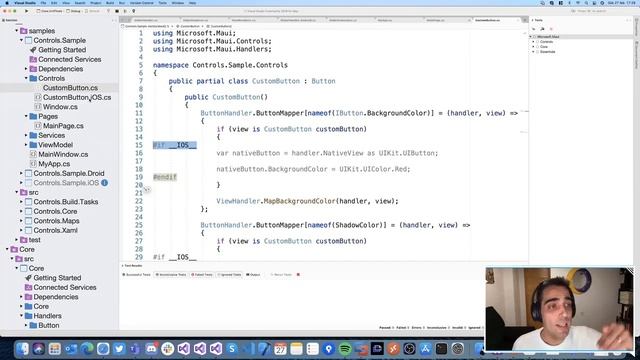
Task: Click Getting Started rocket icon in Controls.Sample
Action: 33,50
